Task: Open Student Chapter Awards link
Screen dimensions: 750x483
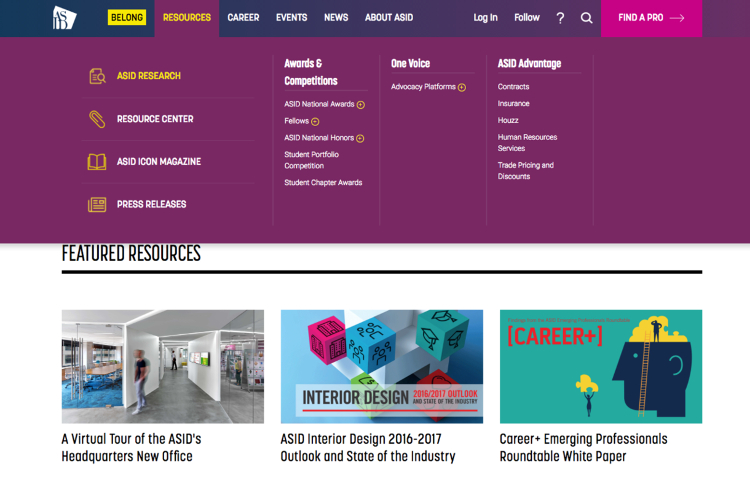Action: [x=323, y=183]
